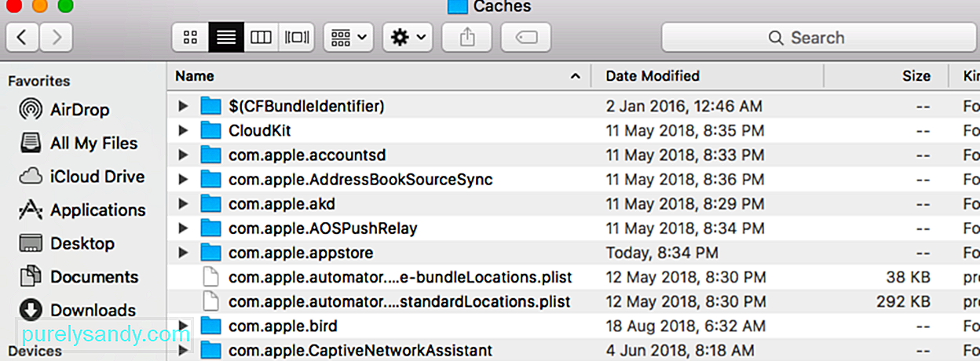Expand the $(CFBundleIdentifier) folder

pyautogui.click(x=184, y=106)
